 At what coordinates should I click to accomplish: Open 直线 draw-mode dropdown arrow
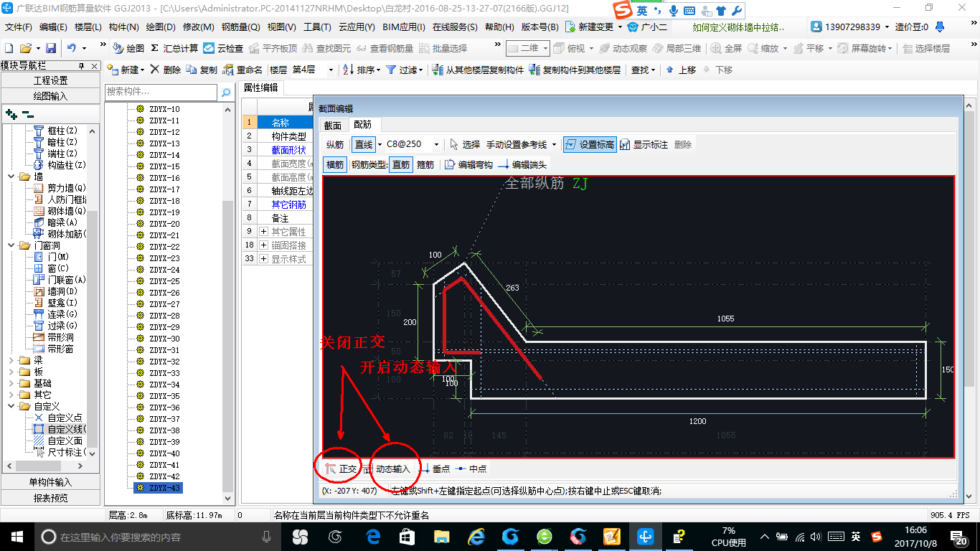(x=380, y=144)
